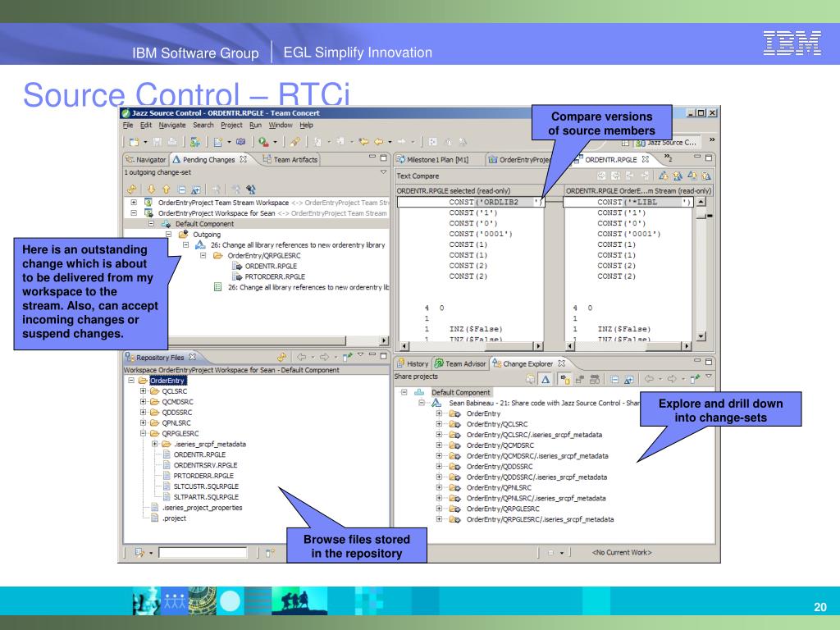The image size is (840, 630).
Task: Collapse the Outgoing folder node
Action: (x=168, y=235)
